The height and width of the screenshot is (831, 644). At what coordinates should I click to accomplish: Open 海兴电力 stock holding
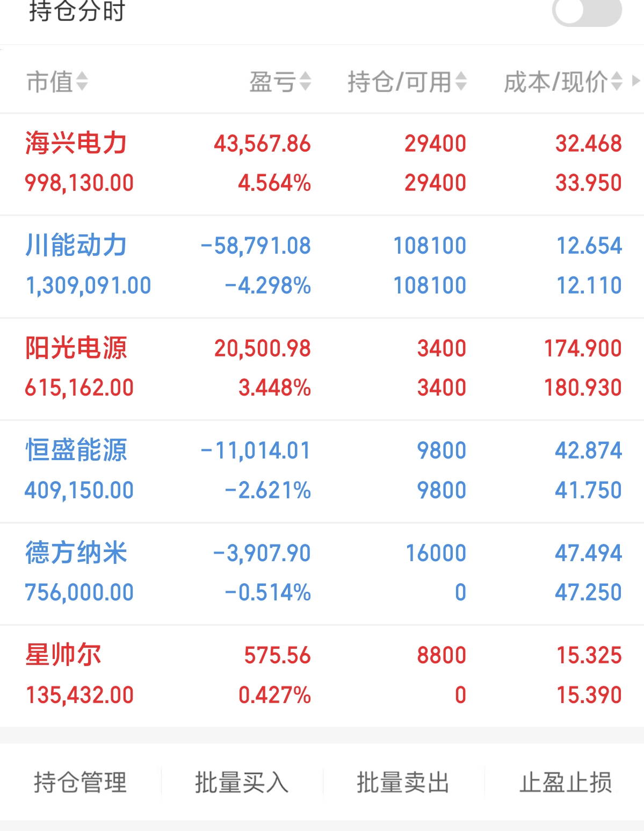(76, 144)
